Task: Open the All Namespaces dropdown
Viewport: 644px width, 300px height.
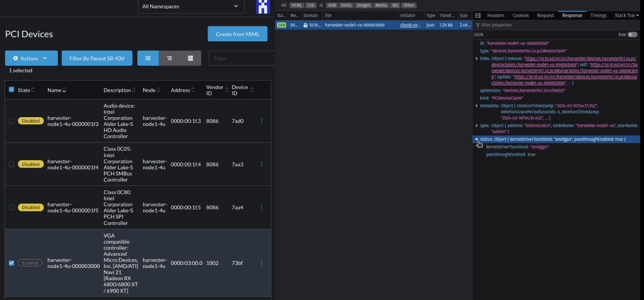Action: (x=191, y=7)
